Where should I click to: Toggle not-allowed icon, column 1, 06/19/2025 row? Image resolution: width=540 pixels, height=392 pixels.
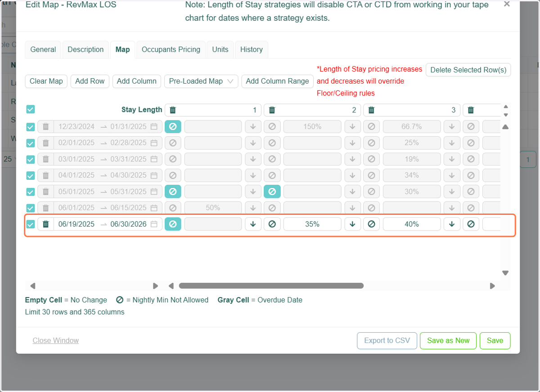coord(173,224)
